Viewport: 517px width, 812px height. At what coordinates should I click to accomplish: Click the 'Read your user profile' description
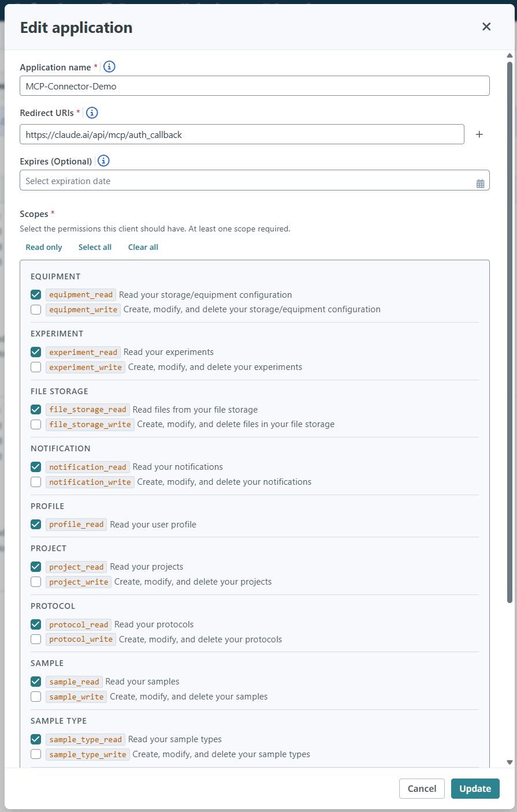153,525
